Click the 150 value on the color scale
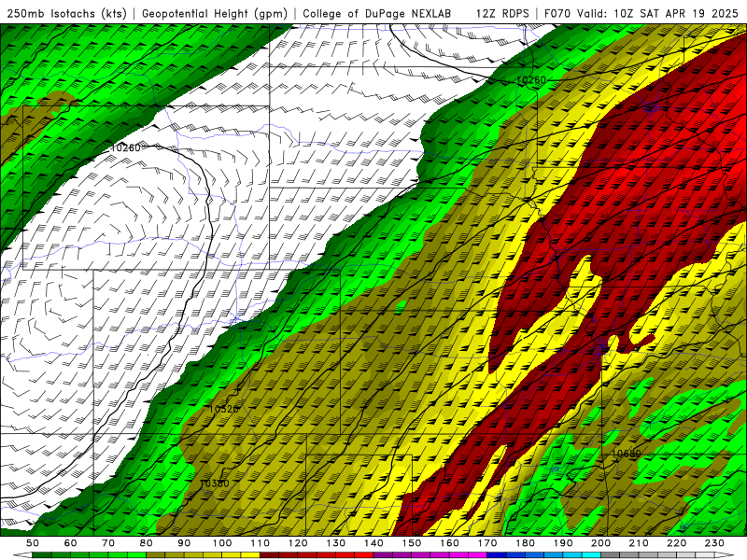The height and width of the screenshot is (560, 747). coord(411,543)
